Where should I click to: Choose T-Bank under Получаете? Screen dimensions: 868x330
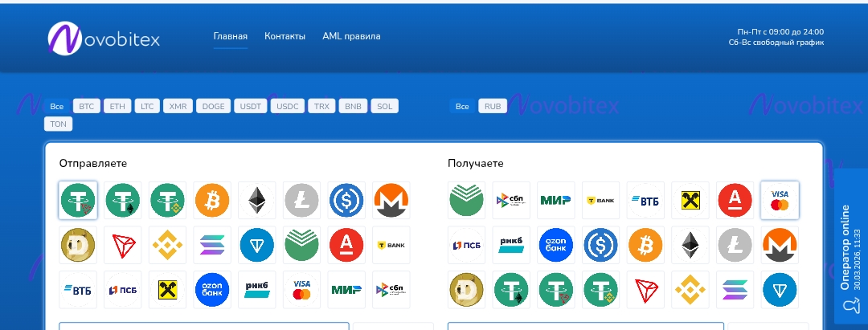[600, 200]
